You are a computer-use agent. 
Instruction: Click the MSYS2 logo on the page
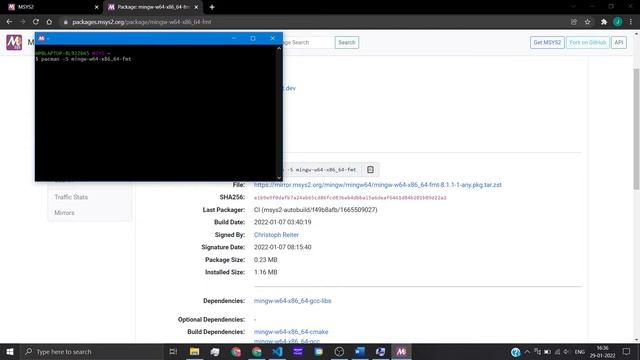(14, 42)
